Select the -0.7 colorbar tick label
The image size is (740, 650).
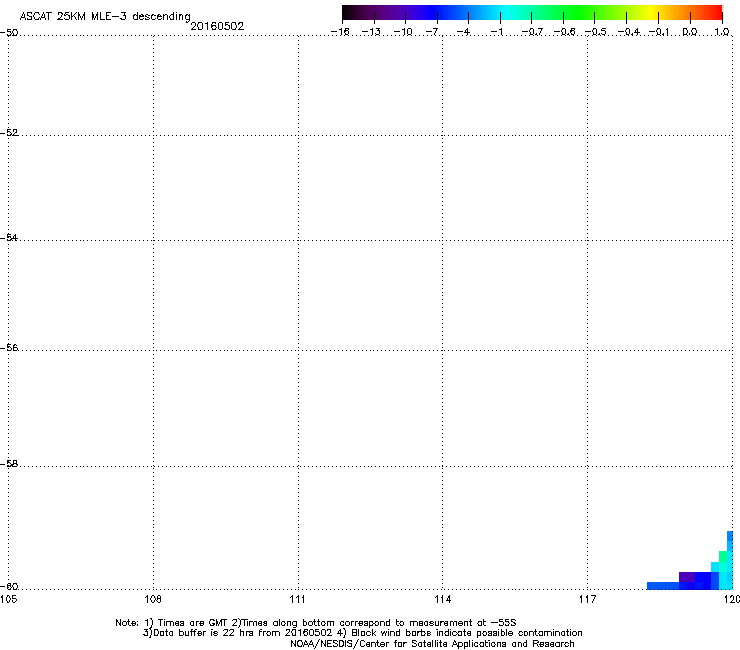point(532,32)
